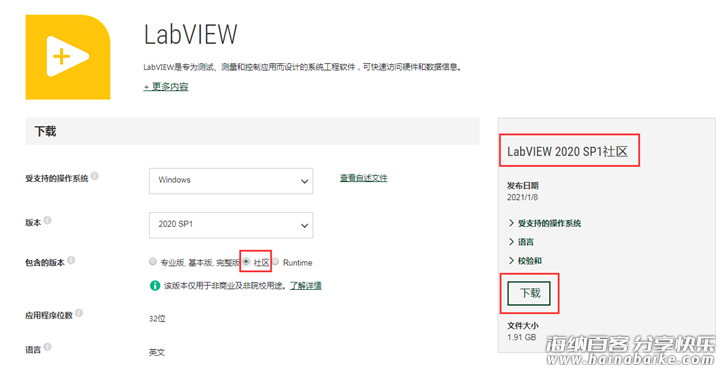The image size is (722, 370).
Task: Click the LabVIEW yellow product logo
Action: point(68,57)
